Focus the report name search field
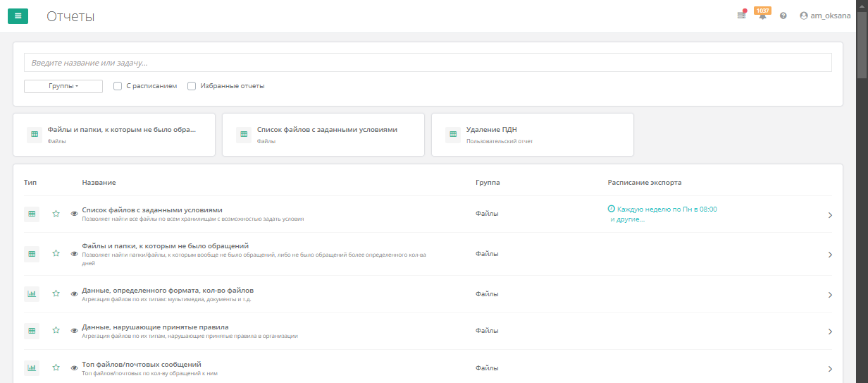This screenshot has height=383, width=868. (x=428, y=63)
